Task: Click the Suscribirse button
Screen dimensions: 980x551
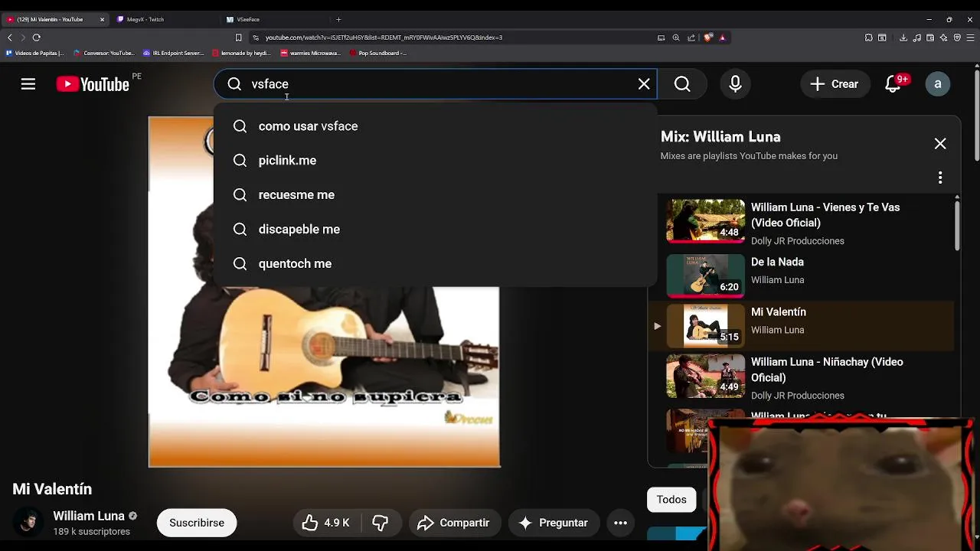Action: (x=197, y=523)
